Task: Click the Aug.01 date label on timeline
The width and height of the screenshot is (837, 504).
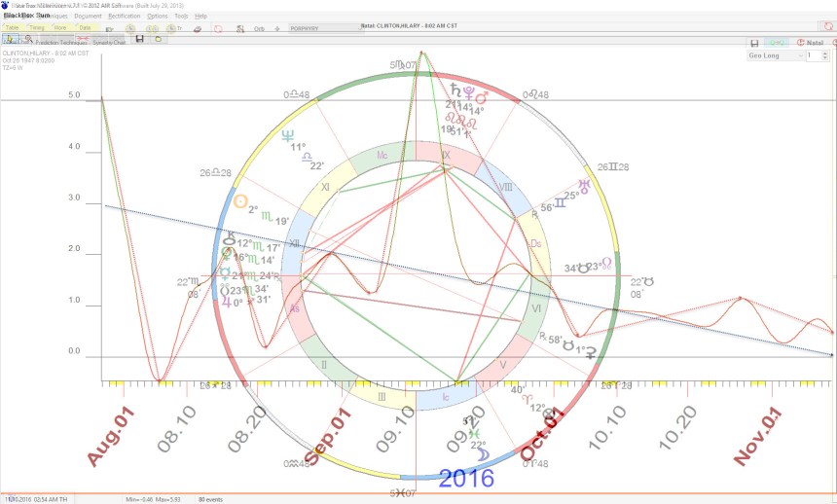Action: tap(111, 436)
